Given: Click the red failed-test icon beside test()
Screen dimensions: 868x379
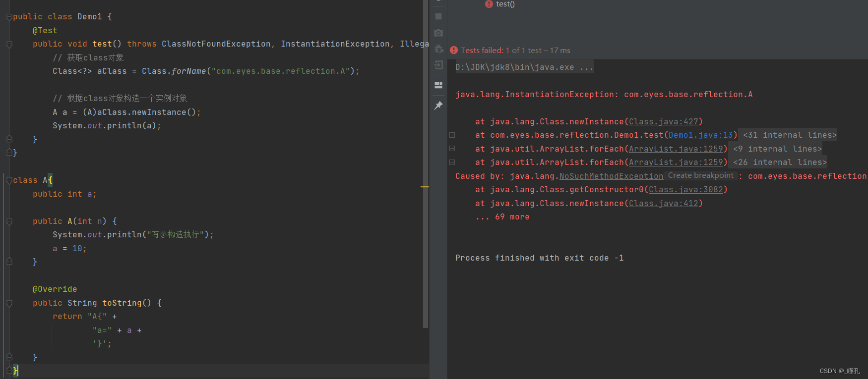Looking at the screenshot, I should pyautogui.click(x=489, y=4).
